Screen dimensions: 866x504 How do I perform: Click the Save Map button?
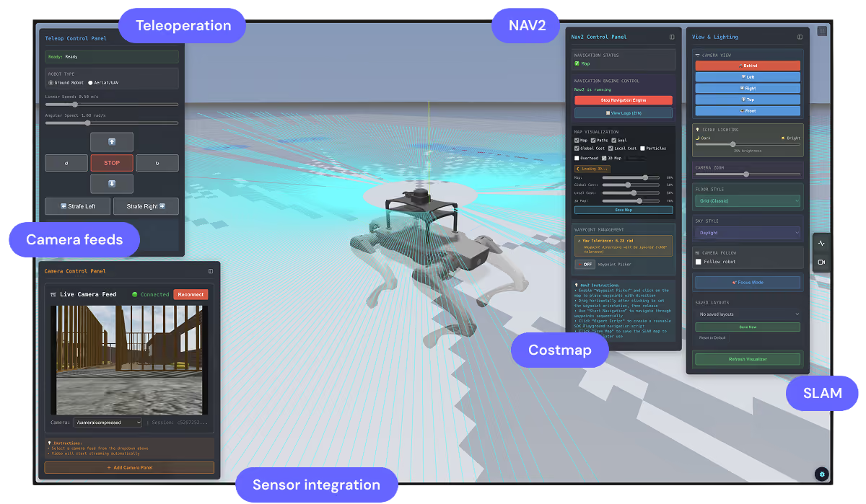point(624,210)
